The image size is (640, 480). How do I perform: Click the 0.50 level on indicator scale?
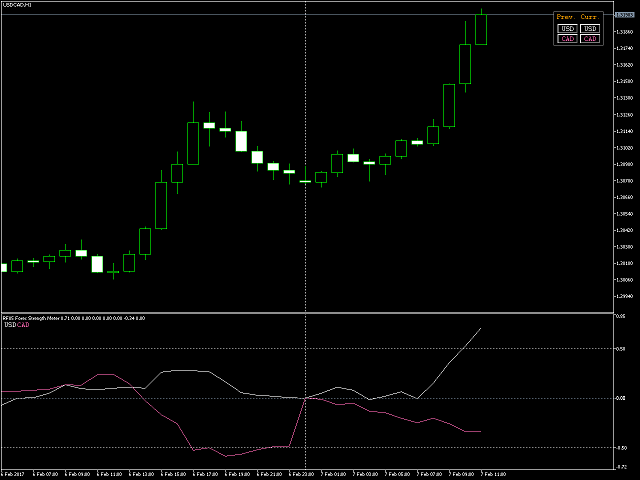[623, 349]
